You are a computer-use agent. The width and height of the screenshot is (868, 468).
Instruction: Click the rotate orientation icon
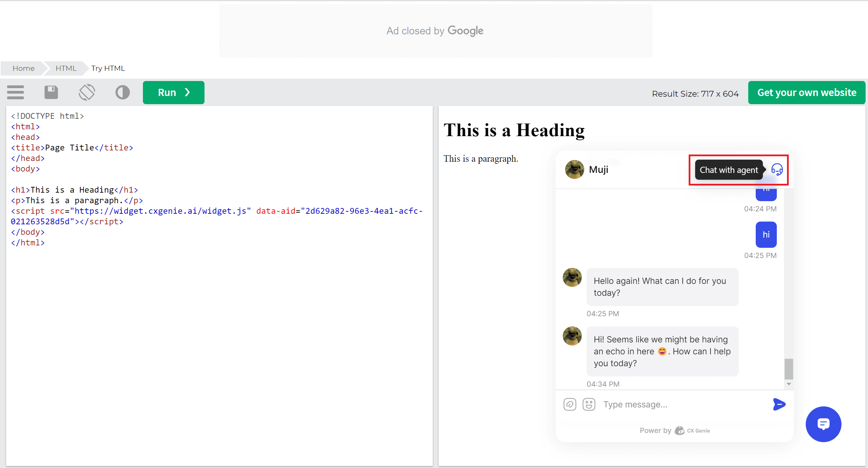click(87, 92)
